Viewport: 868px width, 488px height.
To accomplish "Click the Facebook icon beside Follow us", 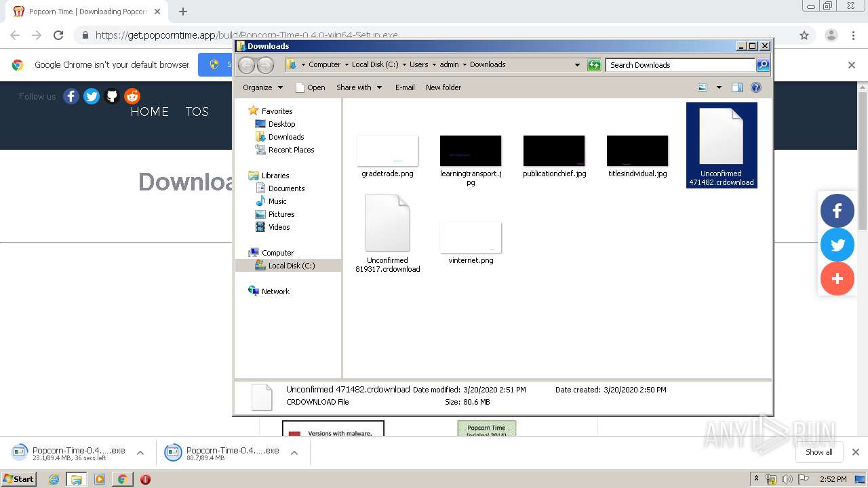I will (x=71, y=96).
